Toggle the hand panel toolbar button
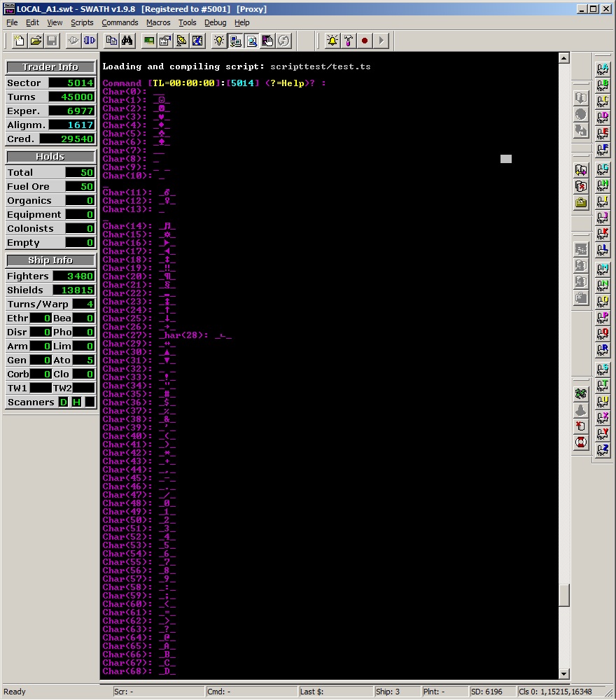 (x=267, y=41)
